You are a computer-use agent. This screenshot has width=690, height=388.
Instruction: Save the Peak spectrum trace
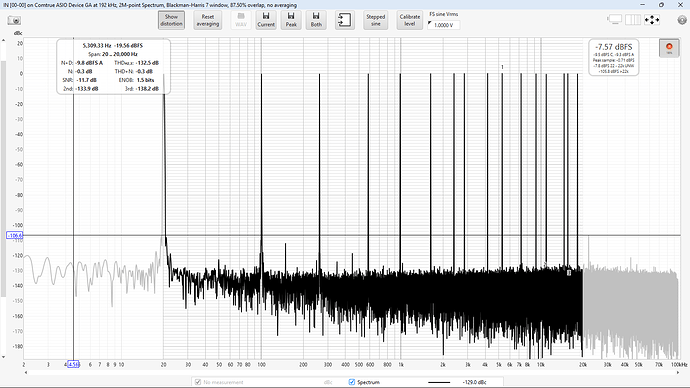coord(291,20)
